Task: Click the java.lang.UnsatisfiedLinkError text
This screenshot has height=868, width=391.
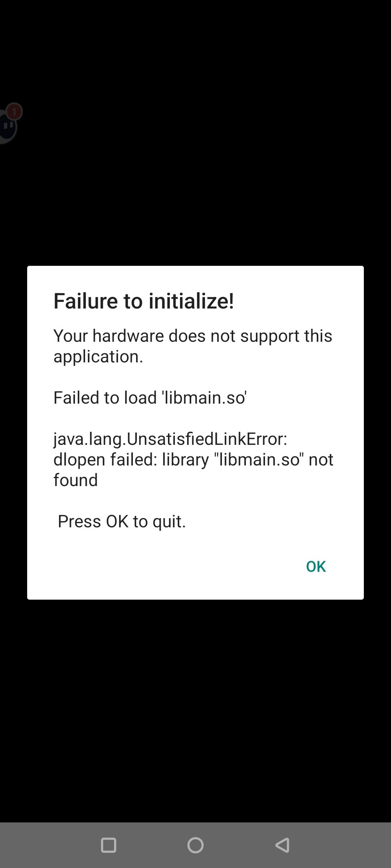Action: pos(170,439)
